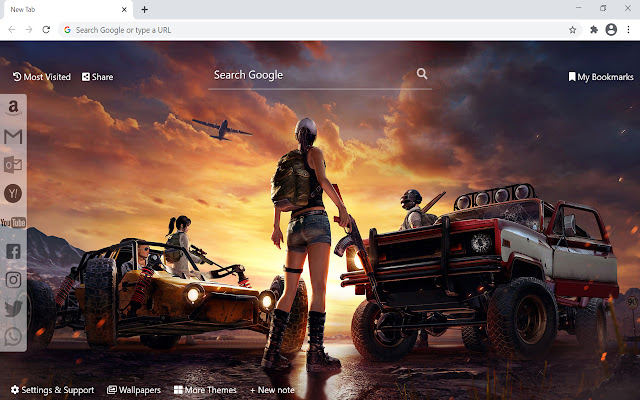640x400 pixels.
Task: Open My Bookmarks
Action: [x=601, y=77]
